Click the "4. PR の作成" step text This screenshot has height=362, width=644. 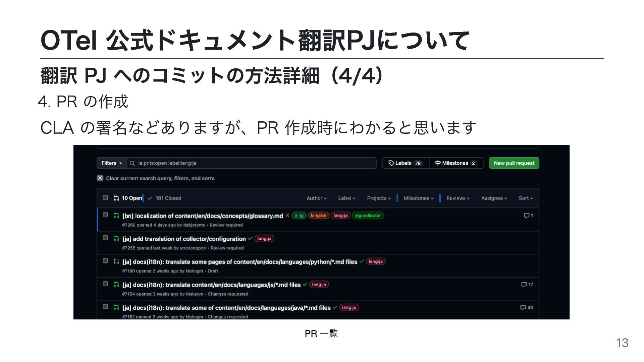(83, 102)
